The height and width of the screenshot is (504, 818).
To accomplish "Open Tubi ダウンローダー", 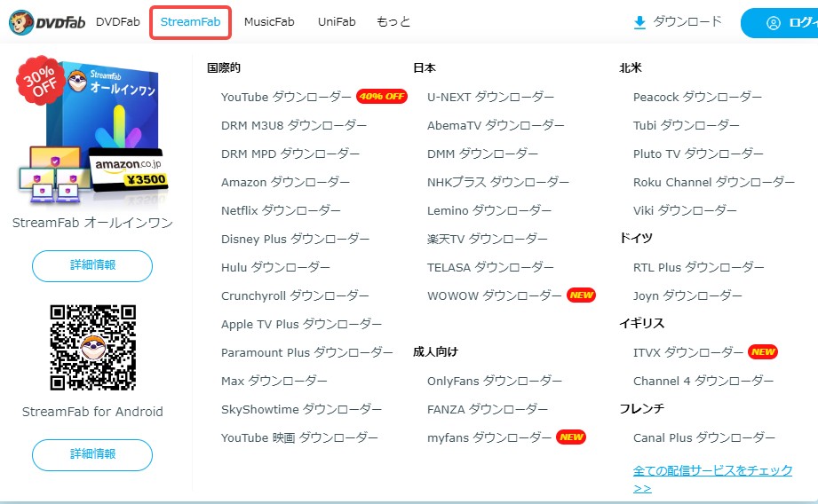I will [x=686, y=126].
